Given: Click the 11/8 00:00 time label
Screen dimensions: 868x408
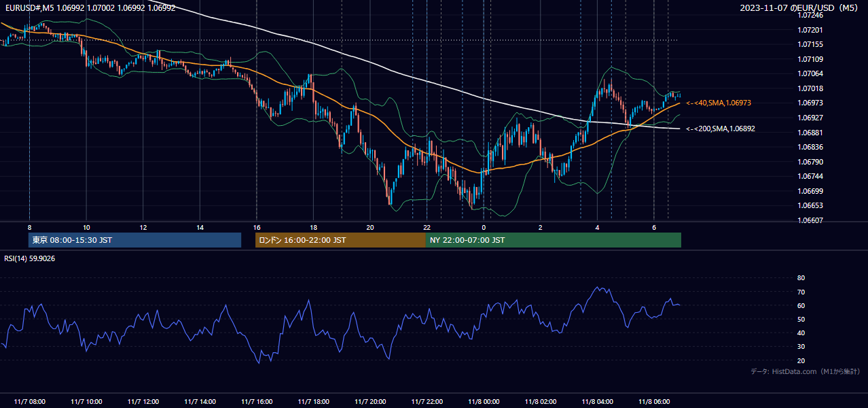Looking at the screenshot, I should [484, 402].
